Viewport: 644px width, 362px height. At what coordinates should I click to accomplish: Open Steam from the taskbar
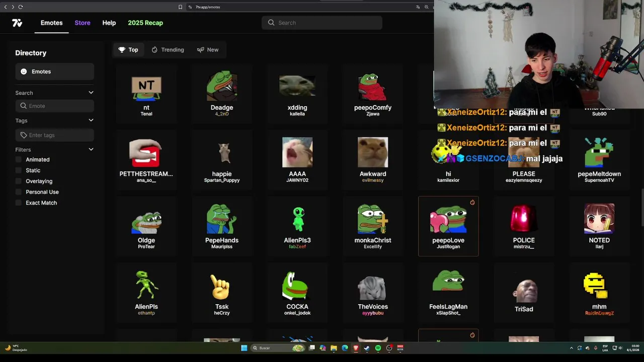click(x=367, y=348)
